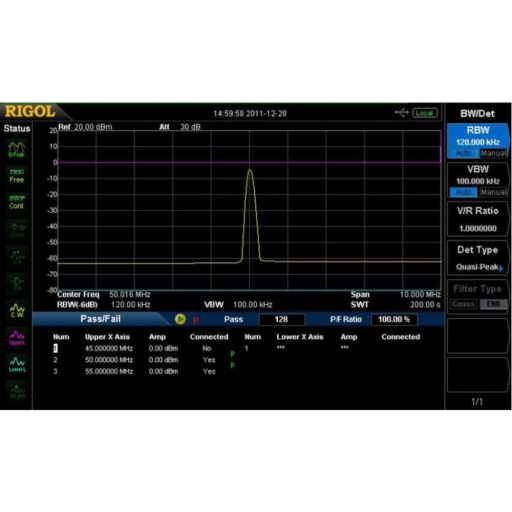Select the VBW softkey menu item
This screenshot has height=512, width=512.
[478, 180]
